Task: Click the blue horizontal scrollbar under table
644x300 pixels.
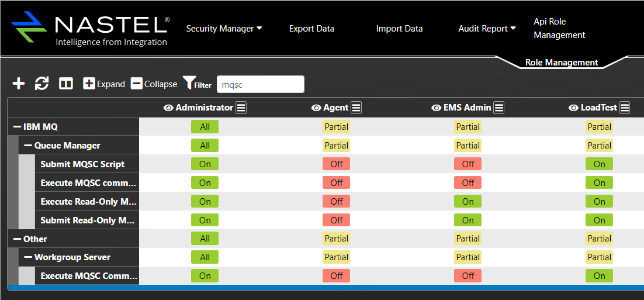Action: (x=326, y=287)
